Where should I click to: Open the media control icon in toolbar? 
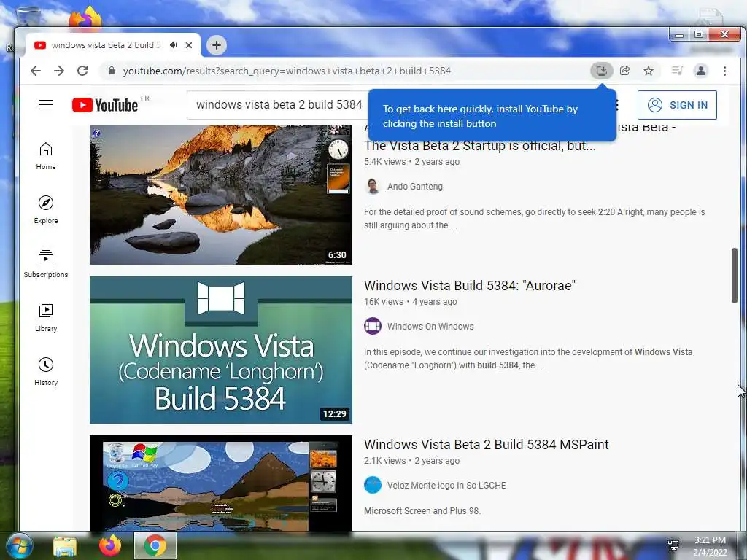(677, 71)
